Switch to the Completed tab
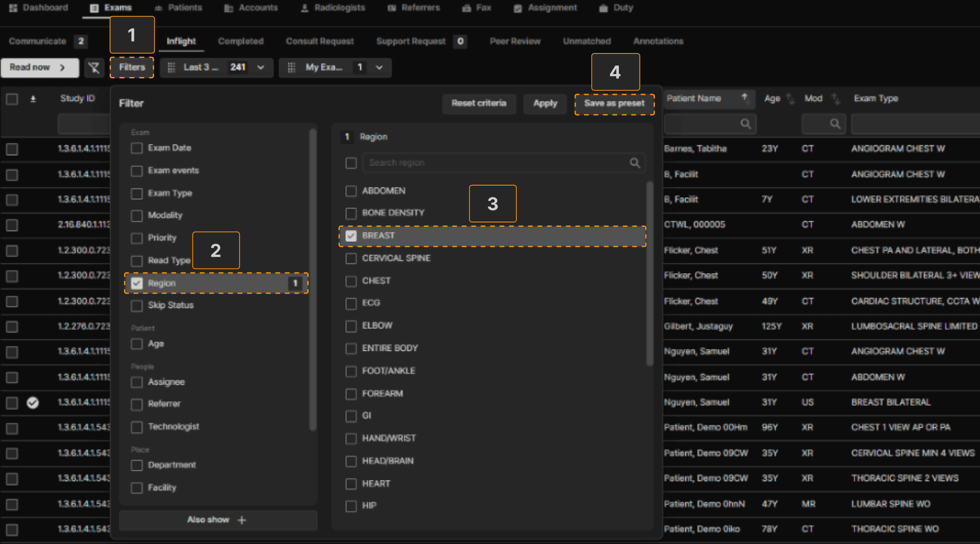 [240, 41]
